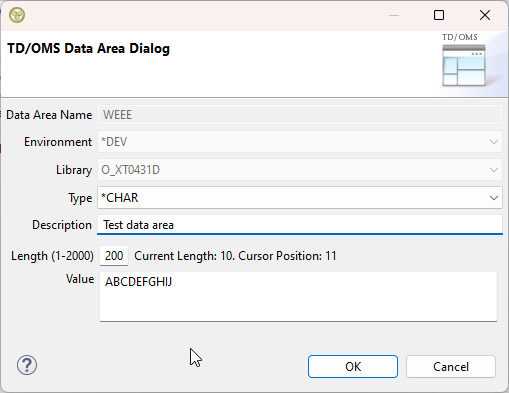This screenshot has width=509, height=393.
Task: Click into the Value text area
Action: click(x=298, y=297)
